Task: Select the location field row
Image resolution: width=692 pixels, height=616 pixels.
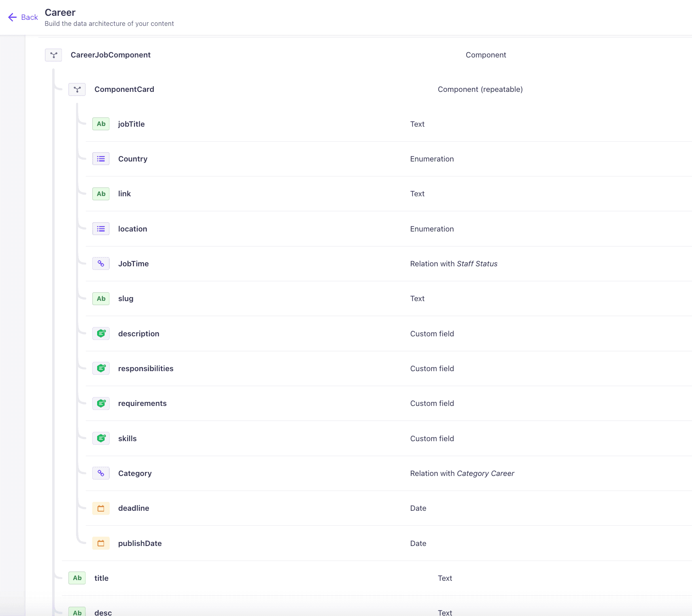Action: point(133,229)
